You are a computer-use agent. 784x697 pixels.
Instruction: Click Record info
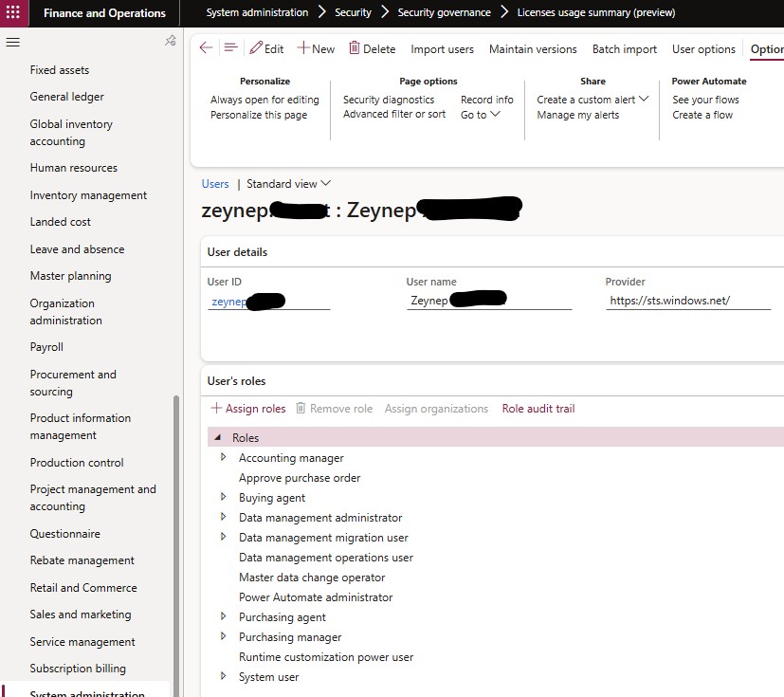coord(487,100)
